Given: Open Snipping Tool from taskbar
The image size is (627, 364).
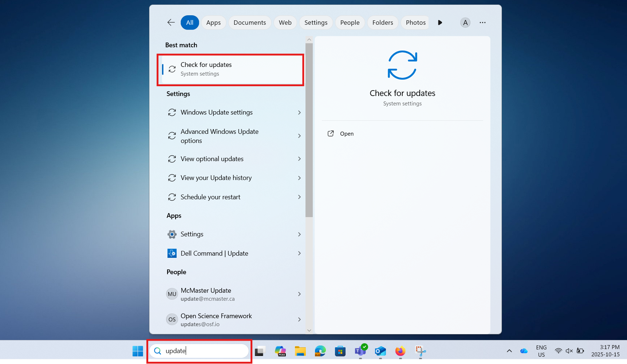Looking at the screenshot, I should [420, 351].
